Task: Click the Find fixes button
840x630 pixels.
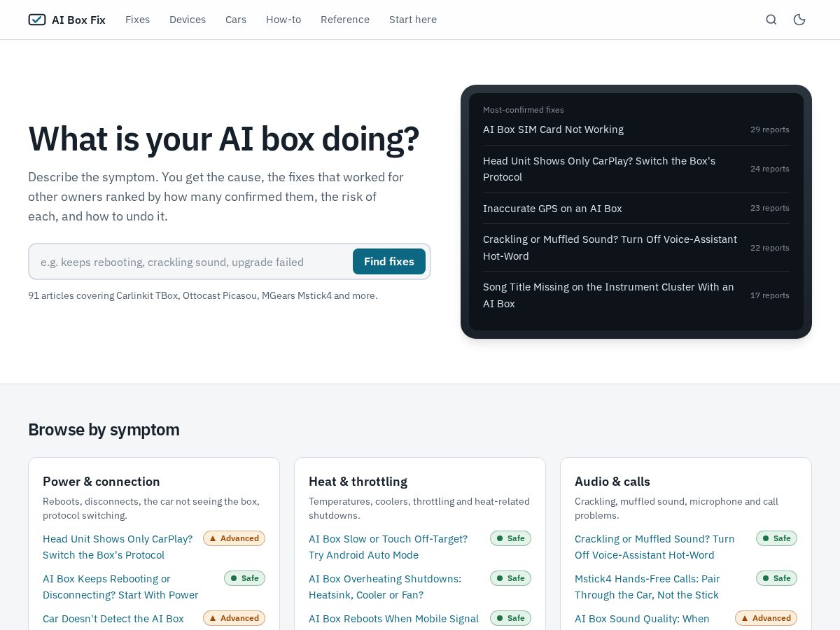Action: (x=389, y=262)
